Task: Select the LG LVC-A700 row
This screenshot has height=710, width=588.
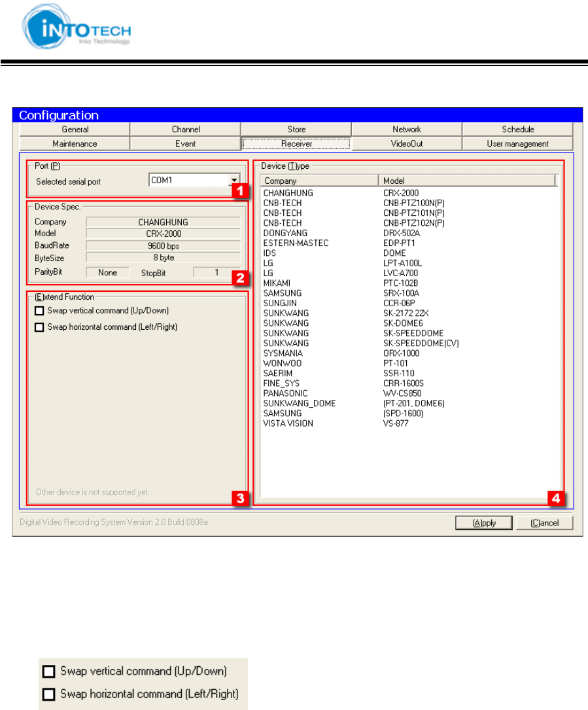Action: [409, 273]
